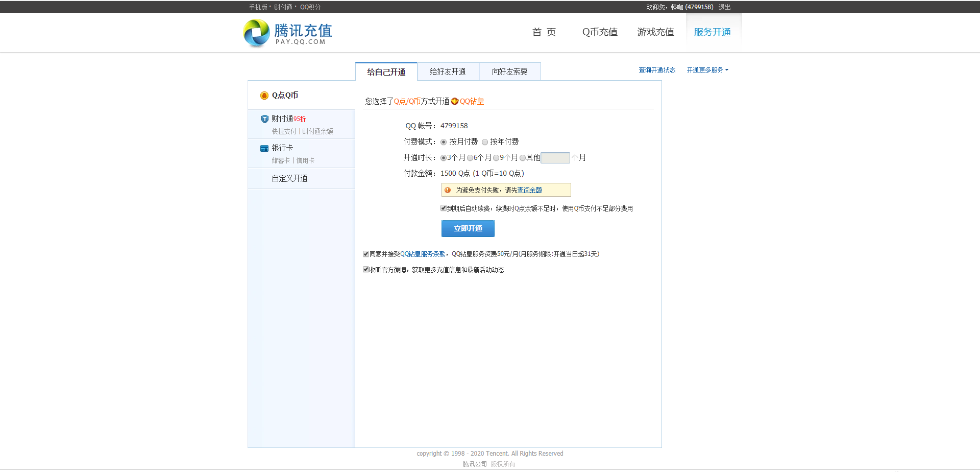Image resolution: width=980 pixels, height=472 pixels.
Task: Switch to the 向好友索要 tab
Action: pos(509,72)
